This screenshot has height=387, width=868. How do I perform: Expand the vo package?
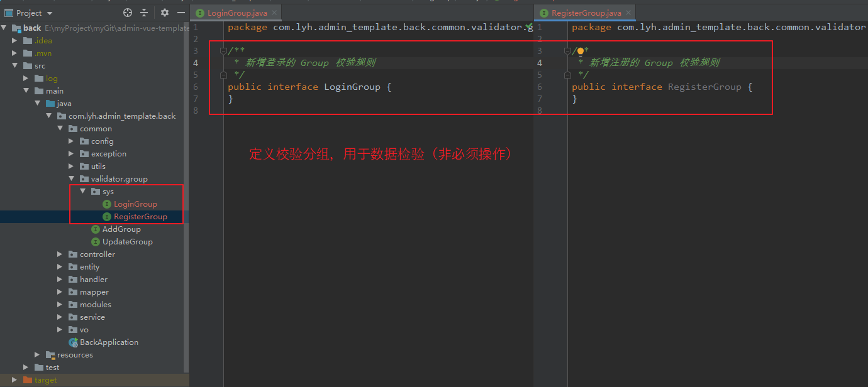(60, 330)
